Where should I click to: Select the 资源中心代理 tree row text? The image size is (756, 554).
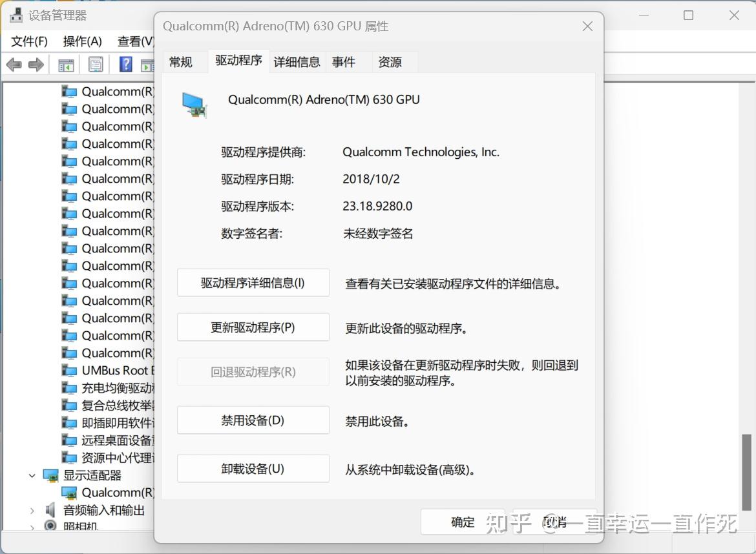[118, 458]
